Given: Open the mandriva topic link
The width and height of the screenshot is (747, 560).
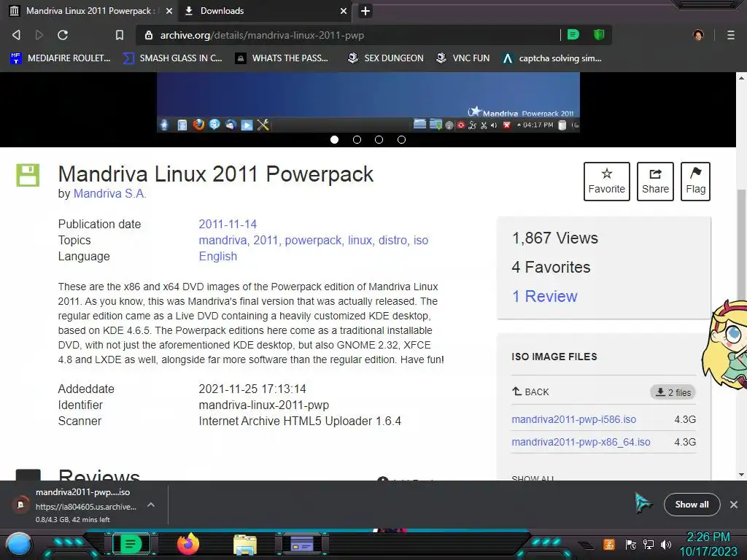Looking at the screenshot, I should 222,240.
